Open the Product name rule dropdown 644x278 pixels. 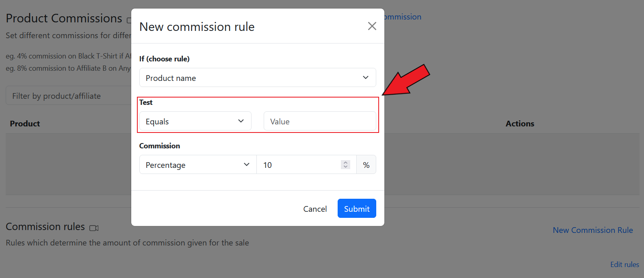pos(258,78)
